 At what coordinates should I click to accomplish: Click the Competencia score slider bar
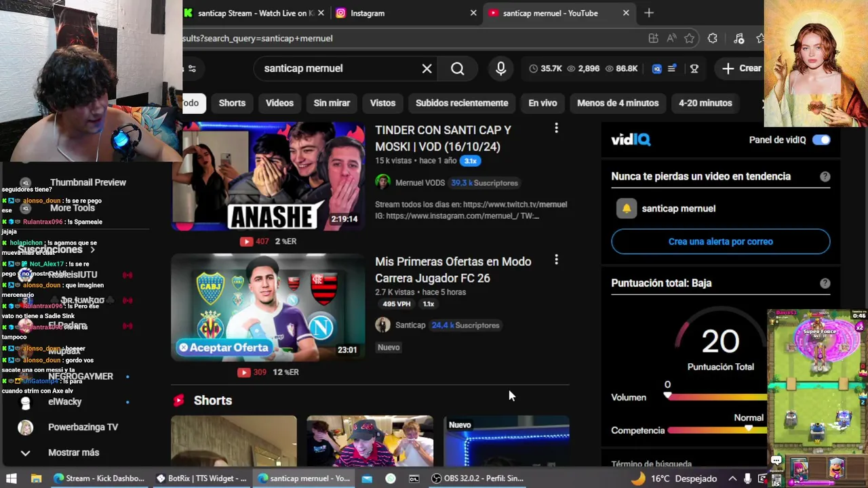[x=717, y=430]
